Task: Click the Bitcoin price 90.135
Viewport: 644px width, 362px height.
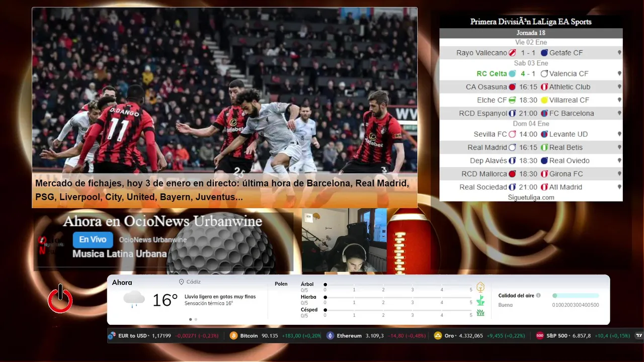Action: (x=270, y=335)
